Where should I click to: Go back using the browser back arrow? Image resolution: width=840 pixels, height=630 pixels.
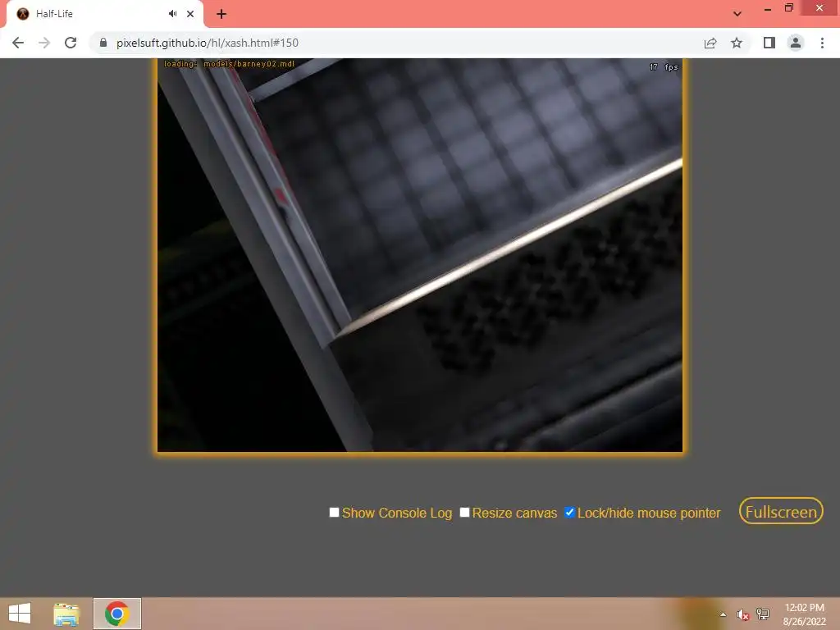[x=18, y=43]
